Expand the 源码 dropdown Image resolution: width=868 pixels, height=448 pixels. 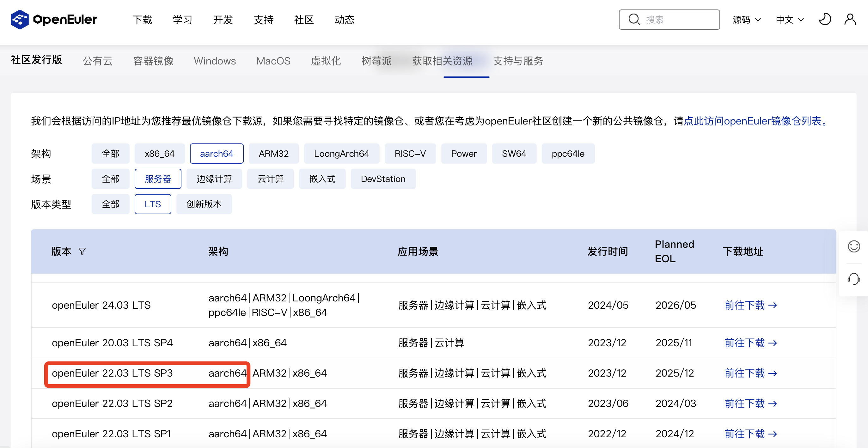pos(746,20)
